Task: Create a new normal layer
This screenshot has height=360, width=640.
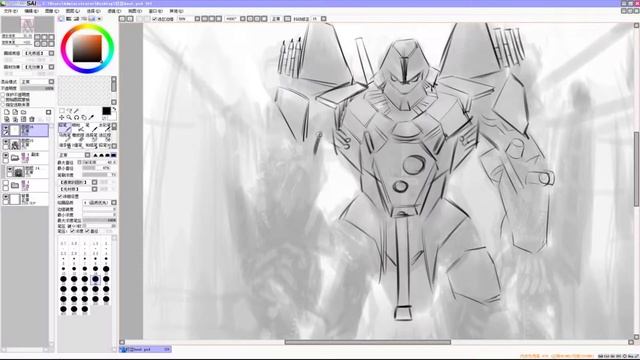Action: pos(7,112)
